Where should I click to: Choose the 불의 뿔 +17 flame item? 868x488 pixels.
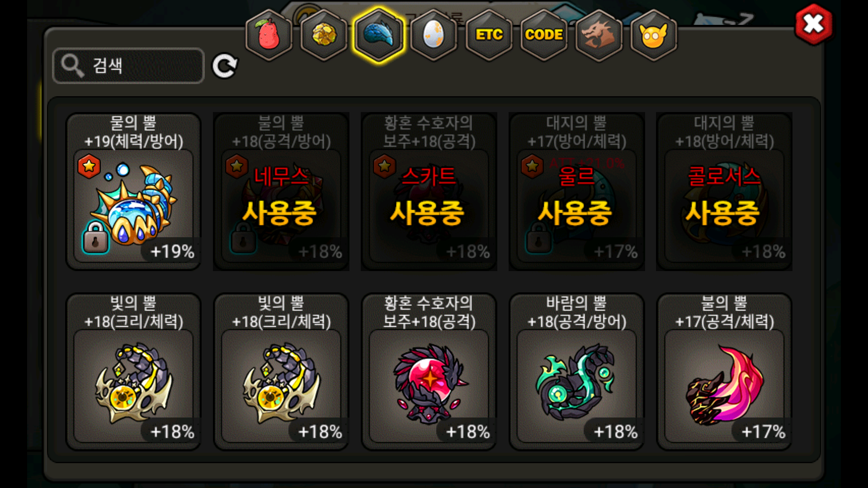[724, 372]
